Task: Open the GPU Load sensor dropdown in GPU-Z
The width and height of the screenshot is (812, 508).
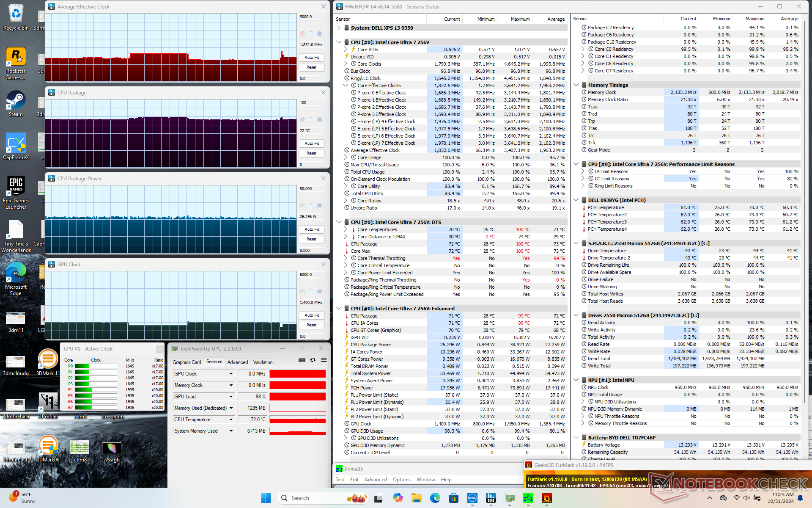Action: click(231, 397)
